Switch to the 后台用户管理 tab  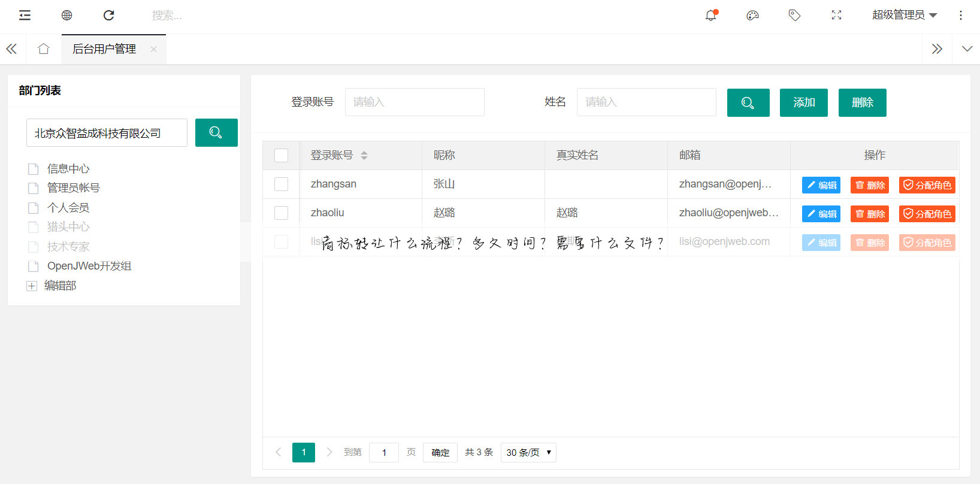(104, 49)
